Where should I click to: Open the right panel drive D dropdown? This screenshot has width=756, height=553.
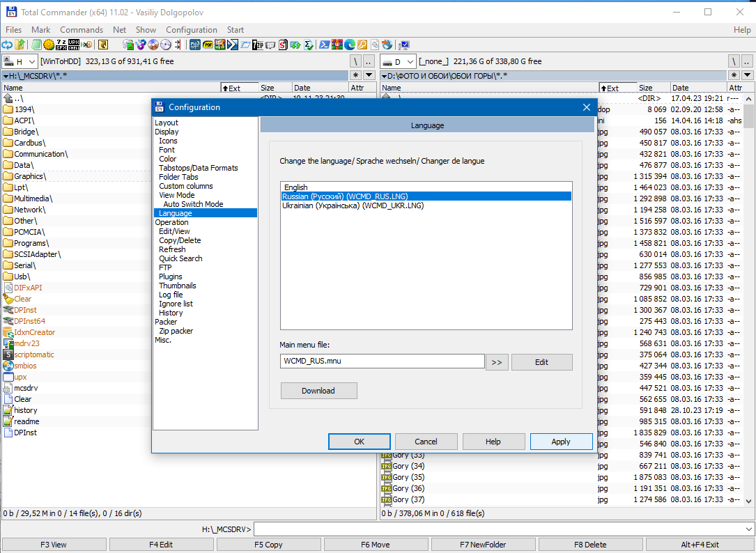click(x=399, y=61)
